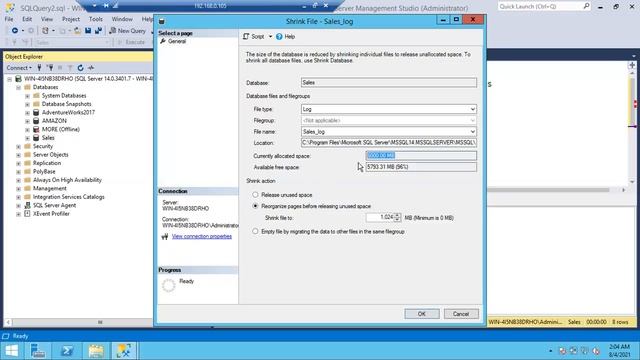
Task: Click OK in Shrink File dialog
Action: 422,313
